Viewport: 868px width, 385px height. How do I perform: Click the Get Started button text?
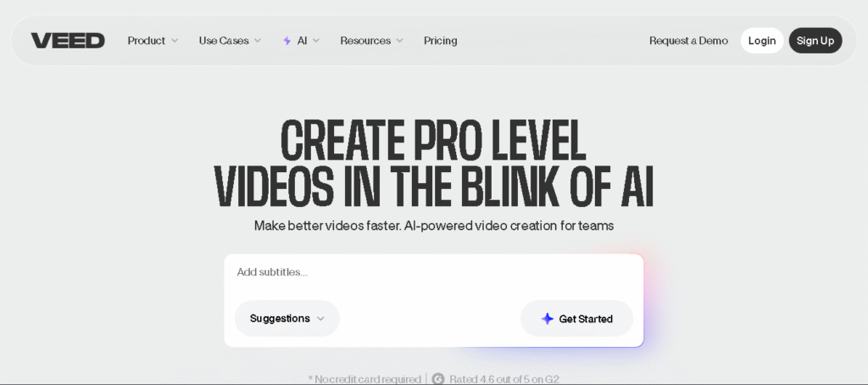[586, 319]
